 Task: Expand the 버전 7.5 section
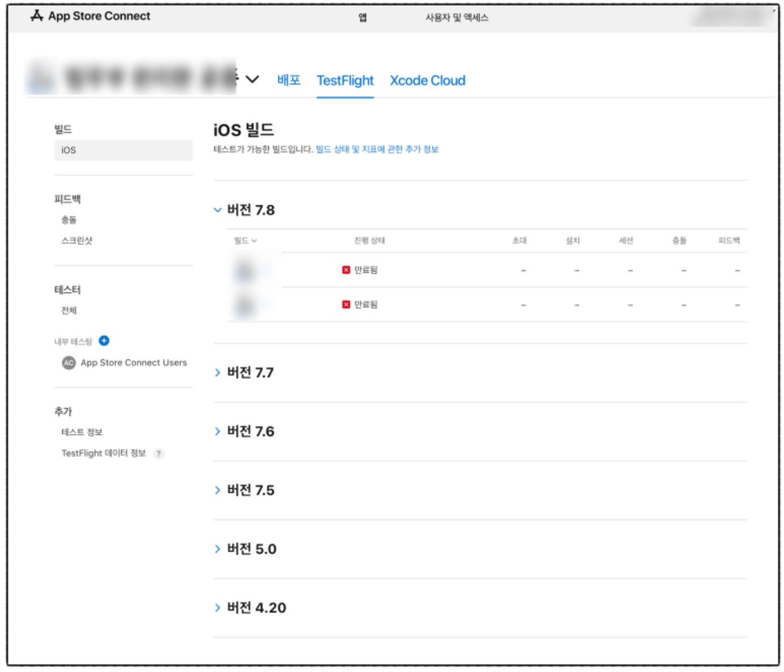click(x=217, y=490)
